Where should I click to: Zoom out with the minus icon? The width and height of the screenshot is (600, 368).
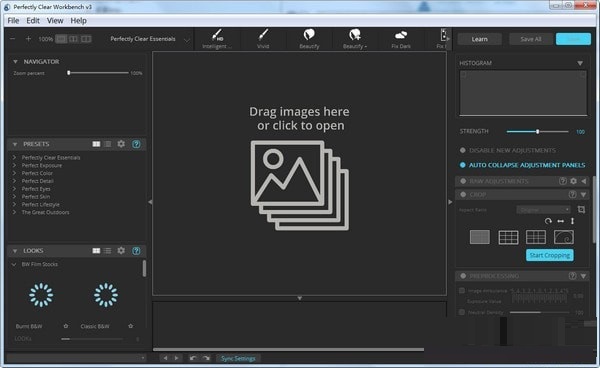[13, 39]
